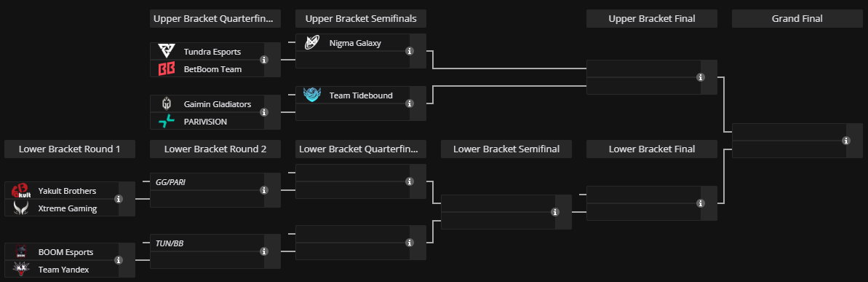Click the Upper Bracket Quarterfinals header
The width and height of the screenshot is (868, 282).
[215, 19]
